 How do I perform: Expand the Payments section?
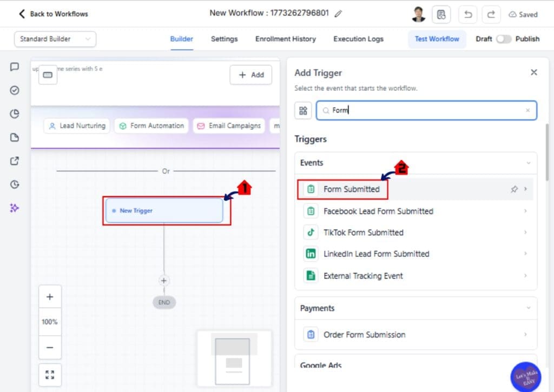tap(529, 308)
